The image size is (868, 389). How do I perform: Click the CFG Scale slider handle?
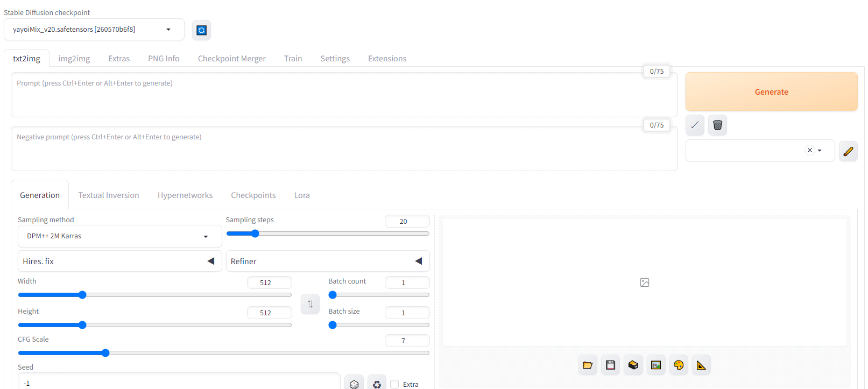coord(105,353)
